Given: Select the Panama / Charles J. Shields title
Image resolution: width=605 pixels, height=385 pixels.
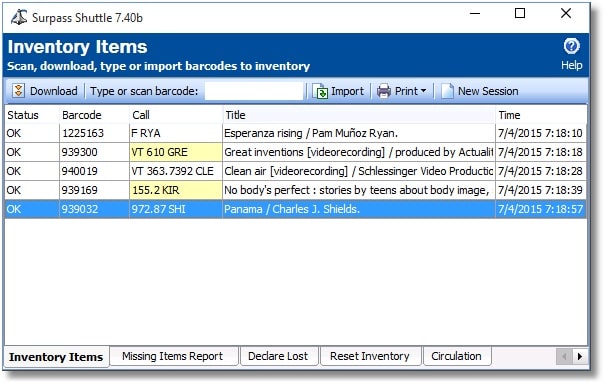Looking at the screenshot, I should pos(359,209).
